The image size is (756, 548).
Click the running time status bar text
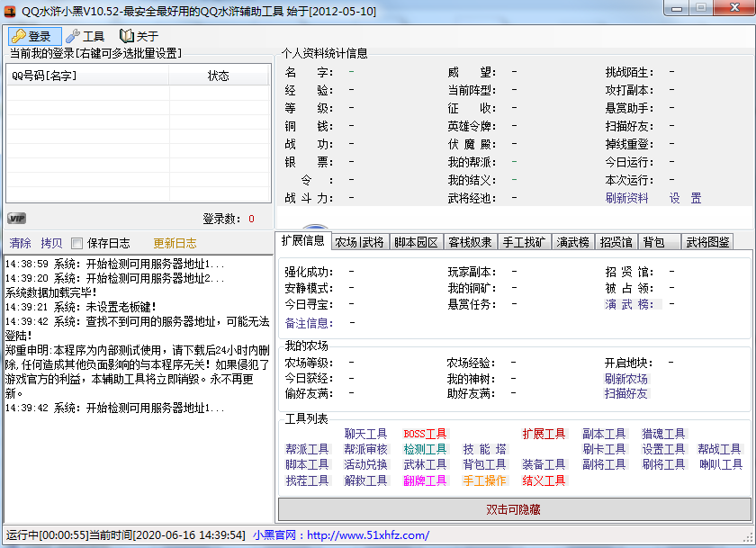pyautogui.click(x=125, y=535)
